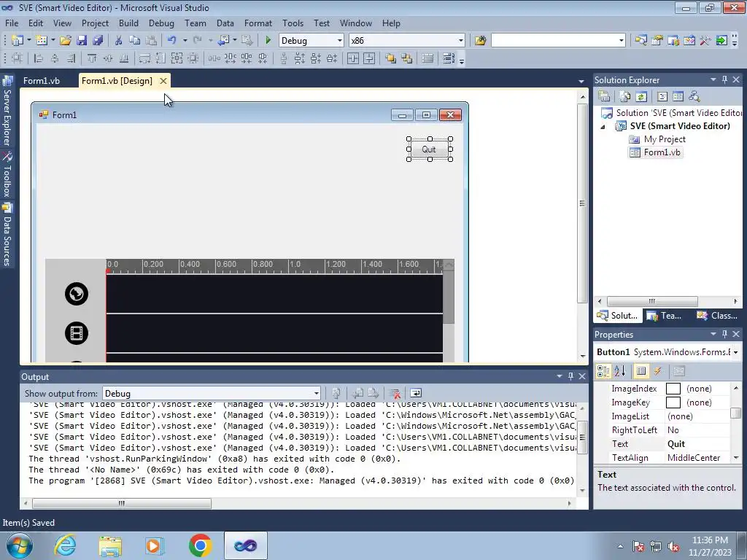The image size is (747, 560).
Task: Toggle Categorized view in Properties
Action: (x=603, y=371)
